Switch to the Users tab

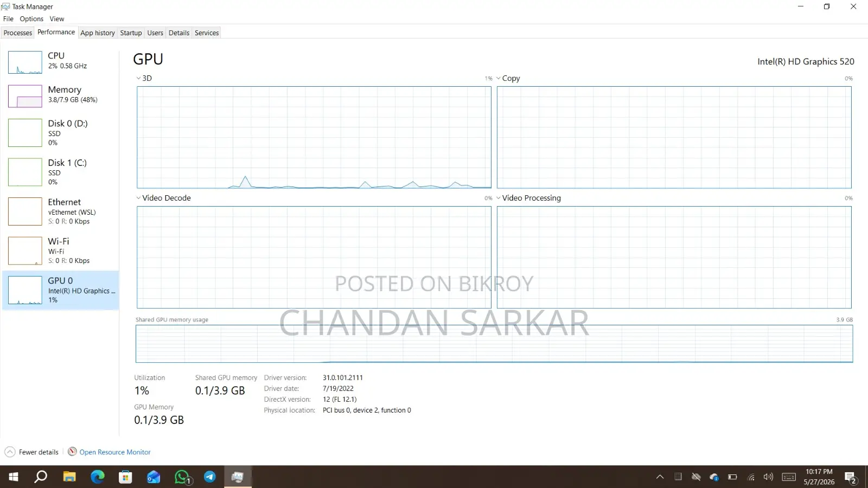pyautogui.click(x=155, y=33)
